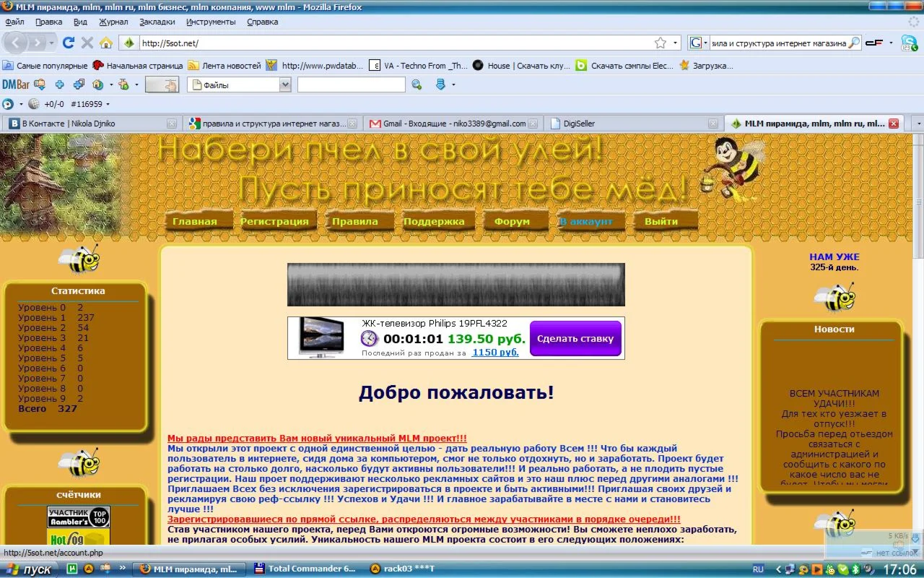Click the DMBar search magnifier icon
The height and width of the screenshot is (578, 924).
417,85
